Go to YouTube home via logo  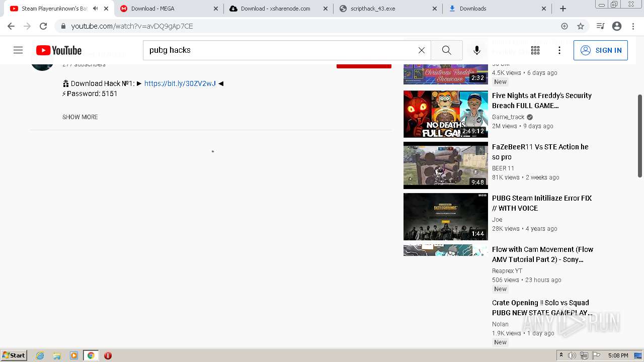tap(59, 50)
